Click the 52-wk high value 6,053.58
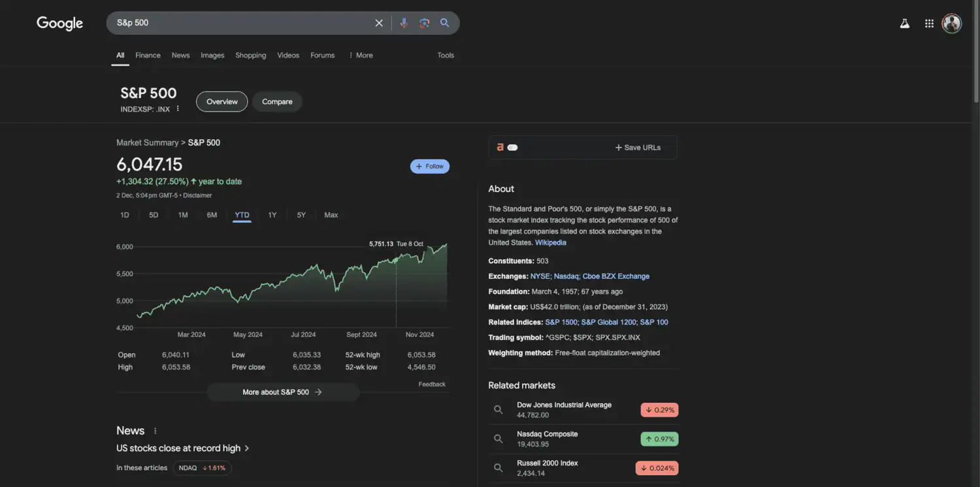This screenshot has height=487, width=980. point(421,355)
